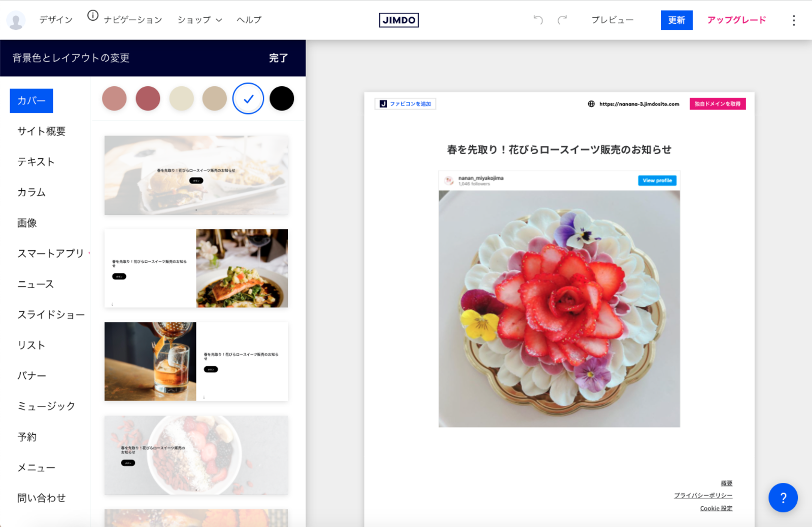Click the 更新 button to publish changes

coord(676,20)
